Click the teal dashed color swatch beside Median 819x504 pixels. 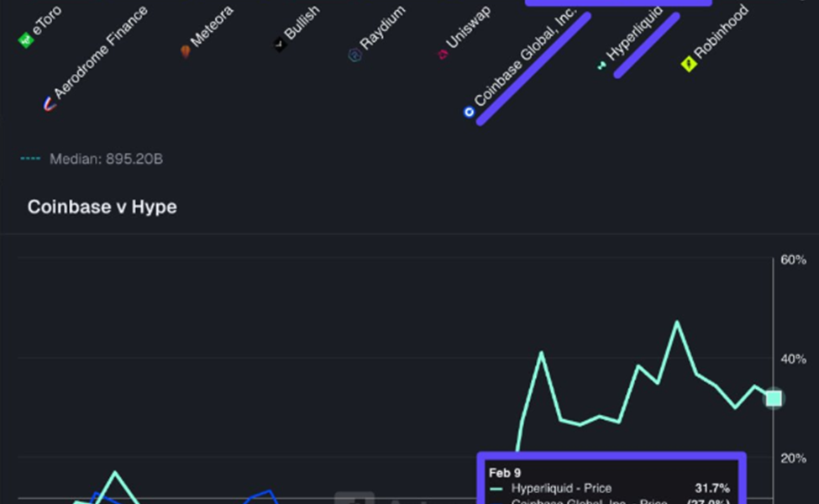click(31, 157)
